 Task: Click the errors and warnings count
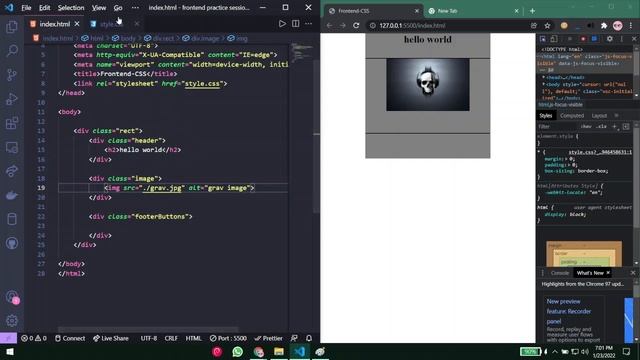coord(34,338)
